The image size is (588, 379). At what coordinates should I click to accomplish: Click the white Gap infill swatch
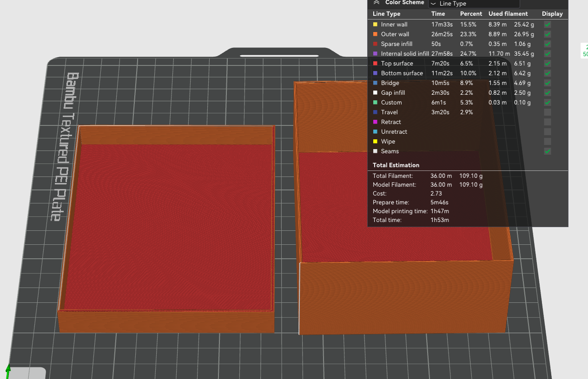pyautogui.click(x=375, y=92)
